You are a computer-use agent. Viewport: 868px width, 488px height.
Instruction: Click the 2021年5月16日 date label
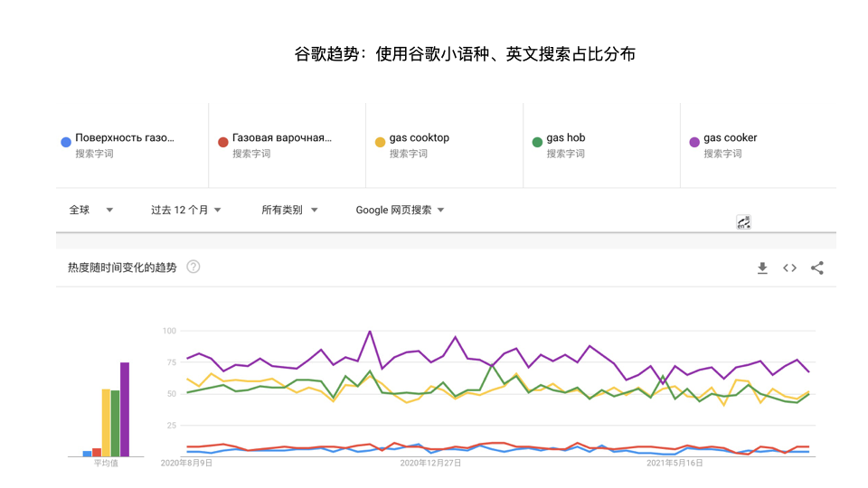[x=675, y=463]
